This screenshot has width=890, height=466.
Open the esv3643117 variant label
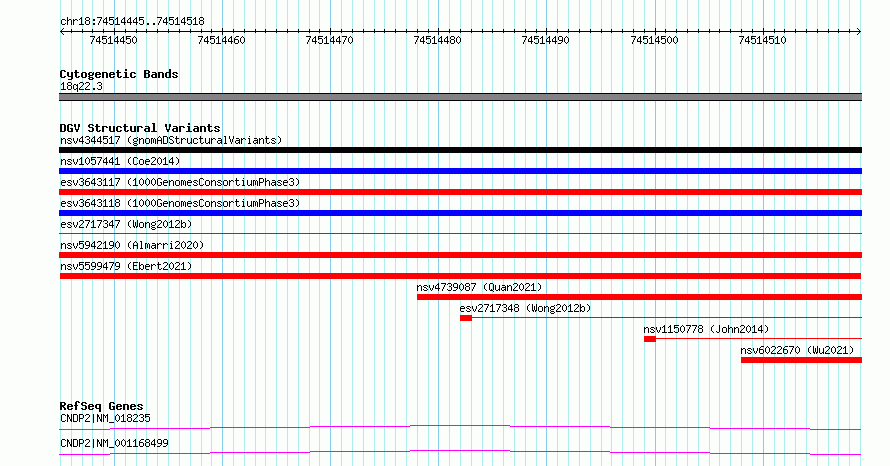[x=180, y=182]
